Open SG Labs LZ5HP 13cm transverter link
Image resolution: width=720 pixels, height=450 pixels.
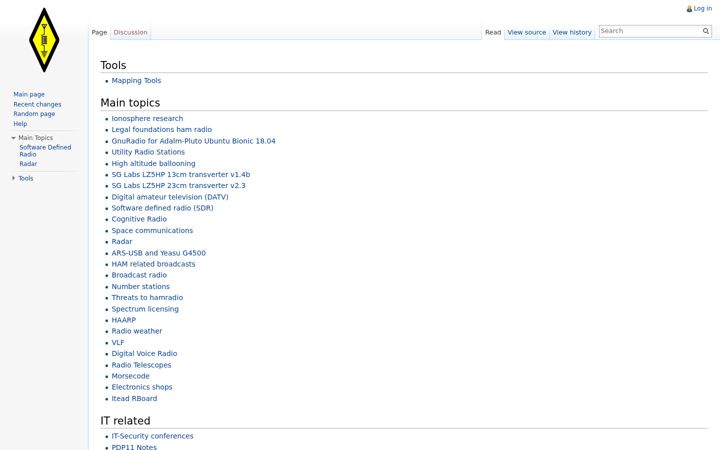(180, 174)
